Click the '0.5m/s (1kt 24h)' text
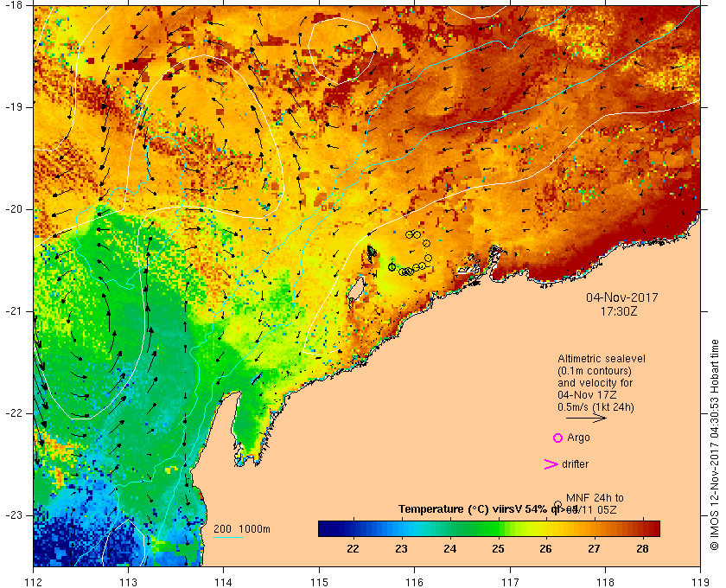 595,407
